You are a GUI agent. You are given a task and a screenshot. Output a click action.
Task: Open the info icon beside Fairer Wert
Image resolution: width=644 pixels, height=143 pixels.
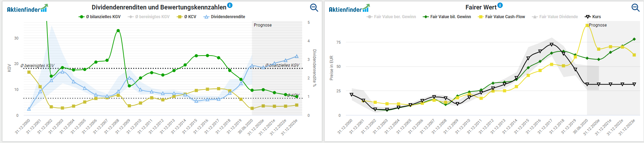pyautogui.click(x=500, y=5)
